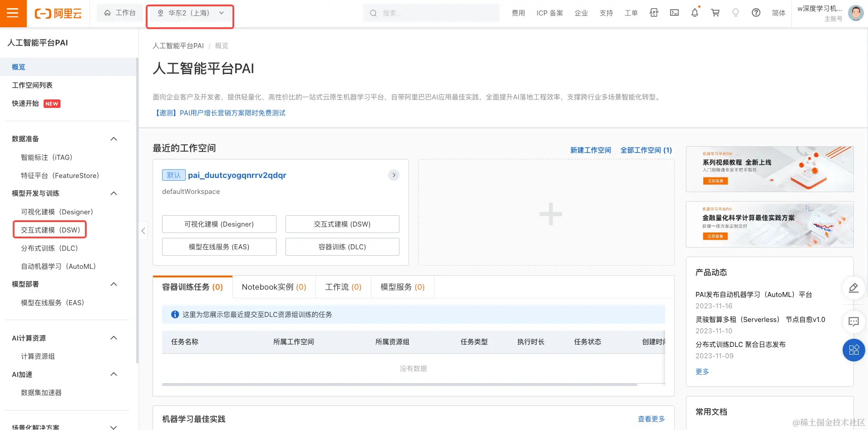Open the 支持 menu

pos(606,13)
